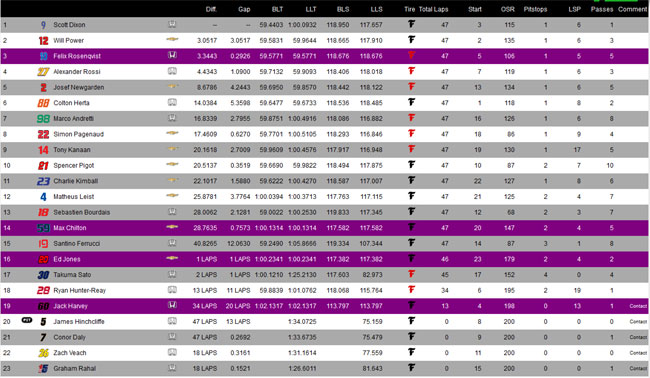Click the Passes column header

pyautogui.click(x=601, y=9)
